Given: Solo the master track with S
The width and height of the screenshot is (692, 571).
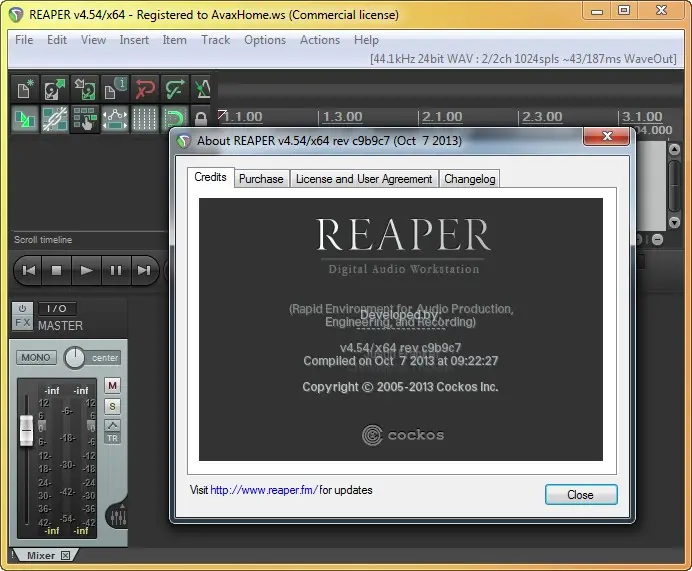Looking at the screenshot, I should tap(113, 406).
